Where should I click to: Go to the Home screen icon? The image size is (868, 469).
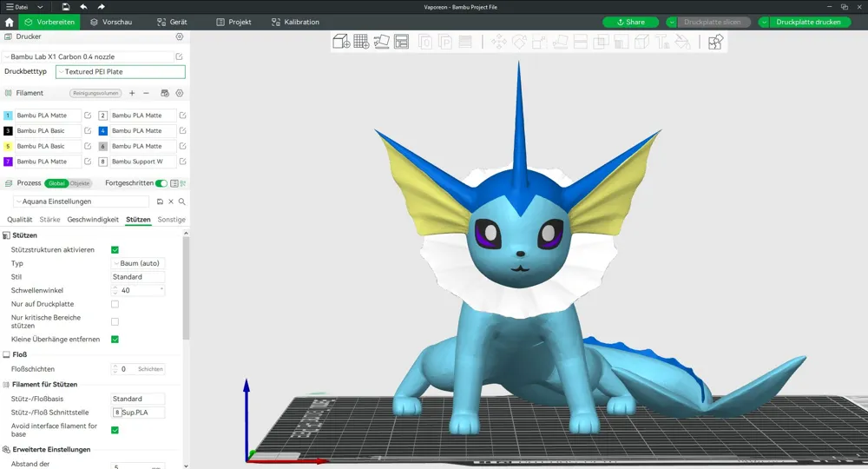tap(9, 23)
